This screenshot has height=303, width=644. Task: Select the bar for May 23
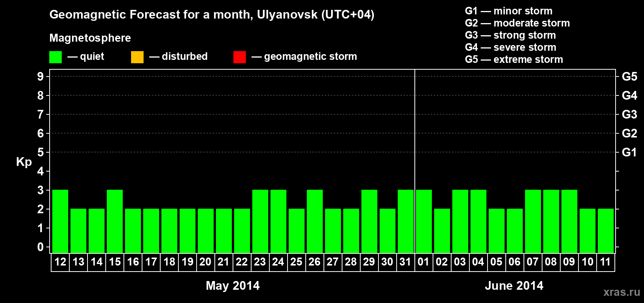pyautogui.click(x=260, y=221)
